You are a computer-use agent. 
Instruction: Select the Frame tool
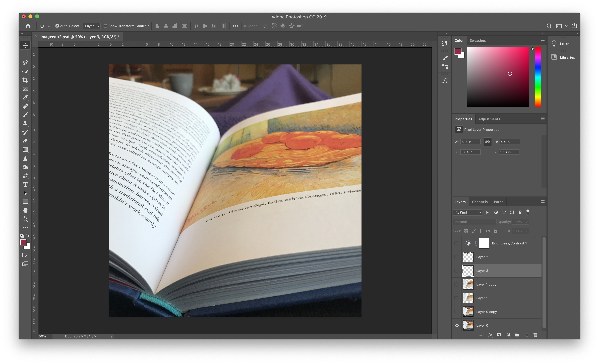25,89
